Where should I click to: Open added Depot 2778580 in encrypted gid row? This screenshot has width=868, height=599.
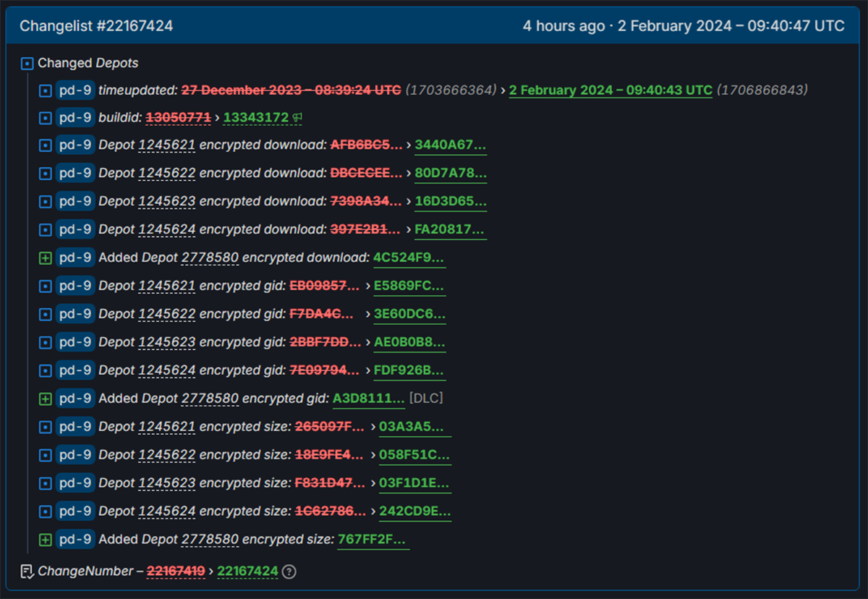point(210,399)
